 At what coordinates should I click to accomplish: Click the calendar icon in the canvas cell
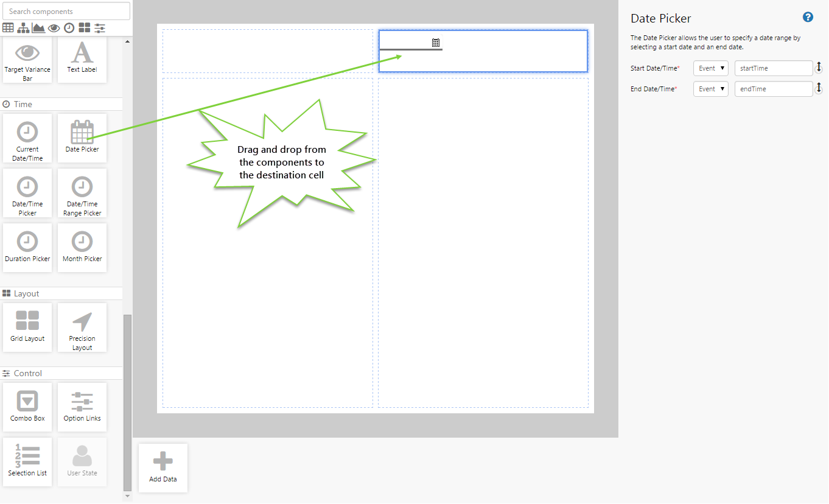coord(436,43)
